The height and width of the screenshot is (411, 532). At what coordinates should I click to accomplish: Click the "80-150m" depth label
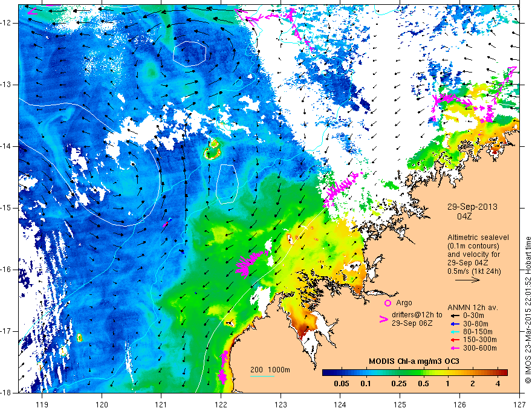(478, 332)
